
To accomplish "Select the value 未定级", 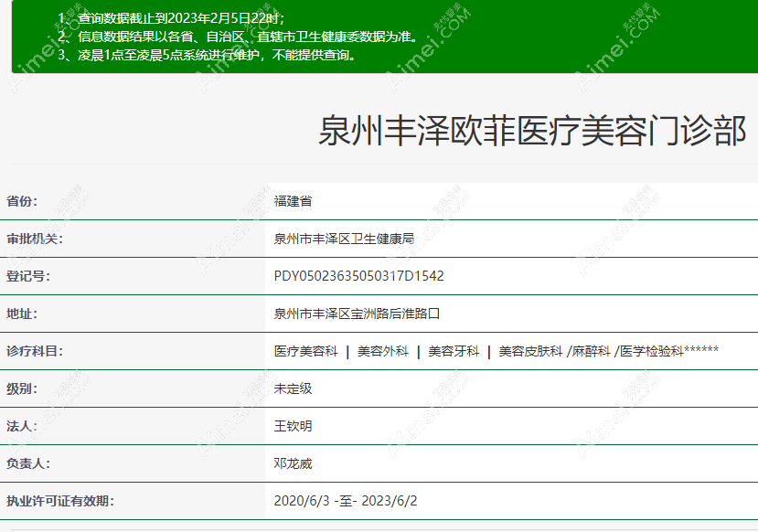I will (293, 388).
